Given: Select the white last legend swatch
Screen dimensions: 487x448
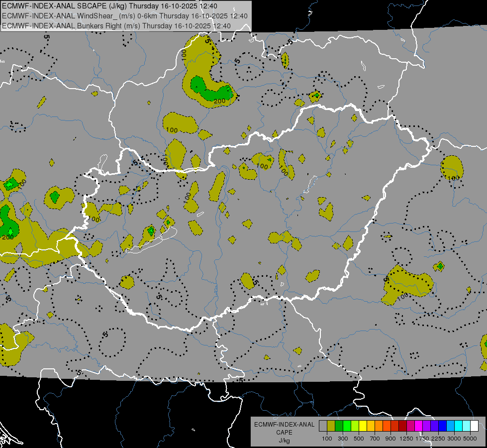Looking at the screenshot, I should point(474,426).
